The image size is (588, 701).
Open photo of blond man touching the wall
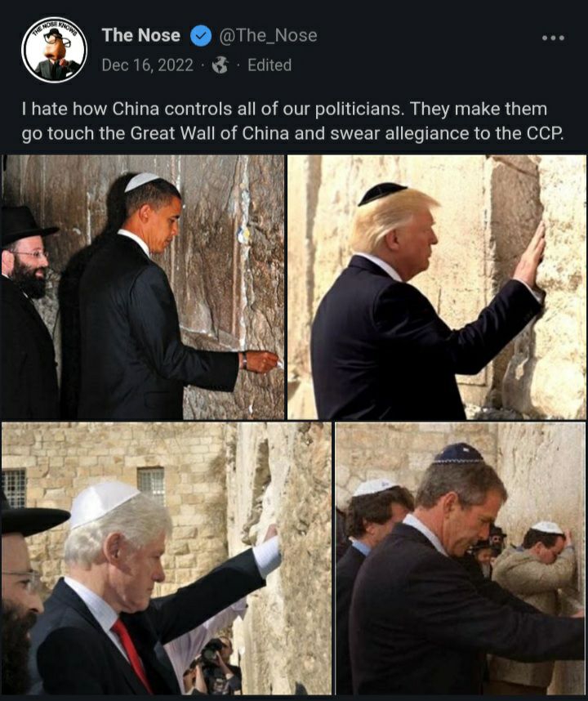tap(437, 287)
